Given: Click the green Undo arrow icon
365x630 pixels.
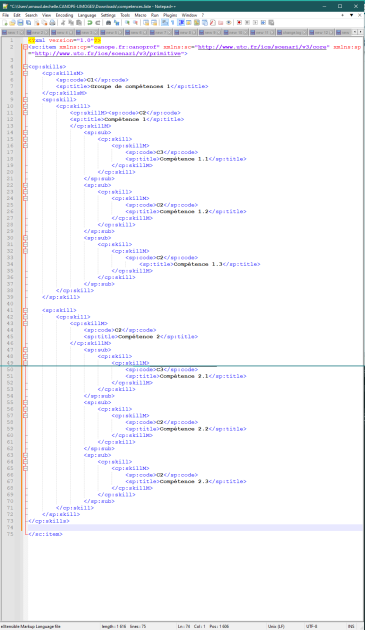Looking at the screenshot, I should click(x=90, y=22).
